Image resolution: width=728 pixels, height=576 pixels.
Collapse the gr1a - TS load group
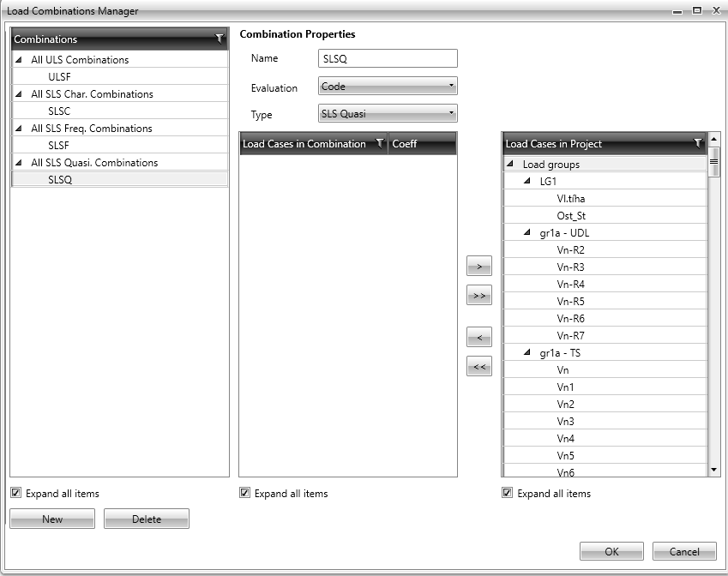[x=526, y=352]
